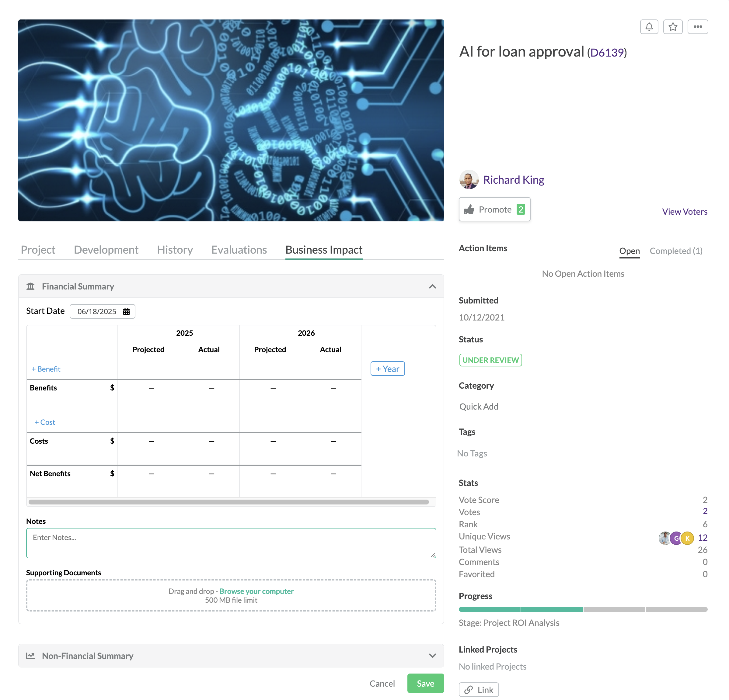Image resolution: width=729 pixels, height=700 pixels.
Task: Favorite the idea with the star icon
Action: (673, 27)
